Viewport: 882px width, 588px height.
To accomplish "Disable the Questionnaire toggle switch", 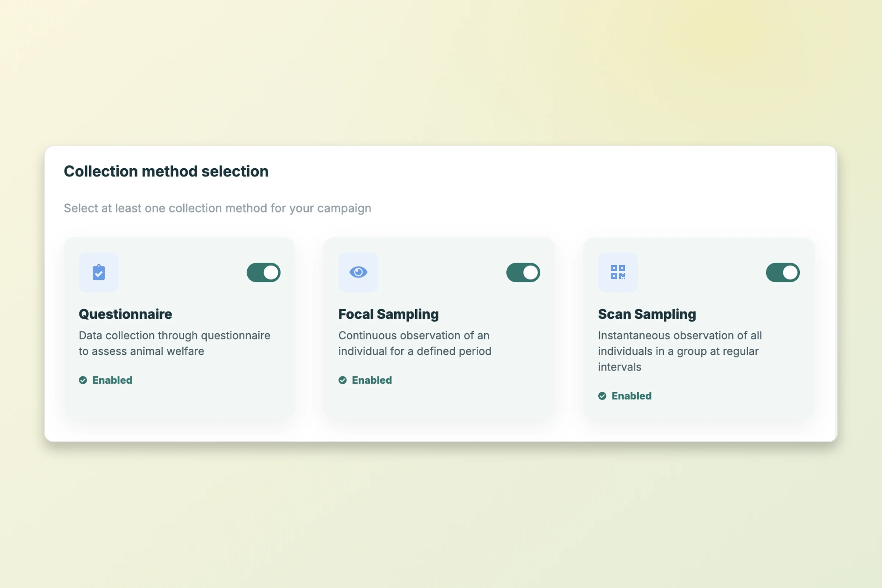I will click(263, 272).
